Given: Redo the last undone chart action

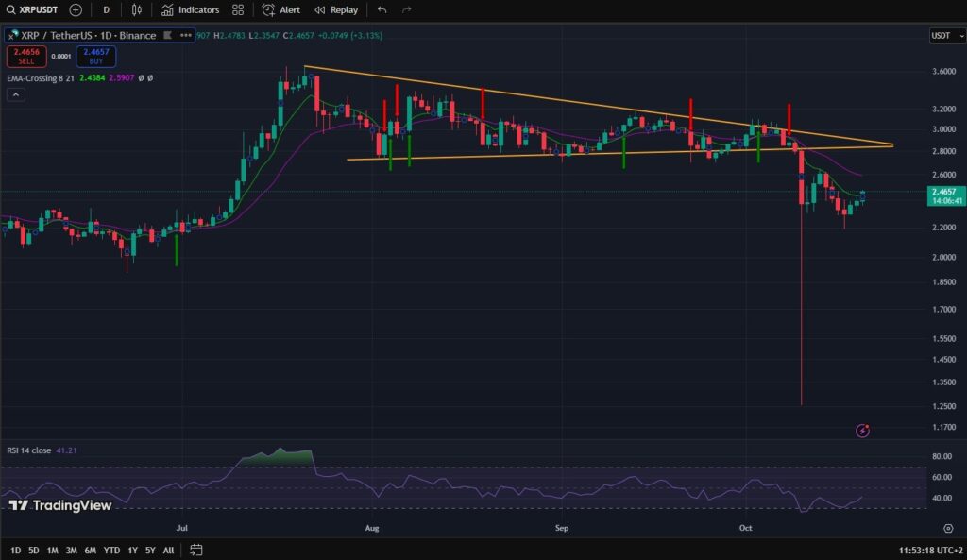Looking at the screenshot, I should pos(407,10).
